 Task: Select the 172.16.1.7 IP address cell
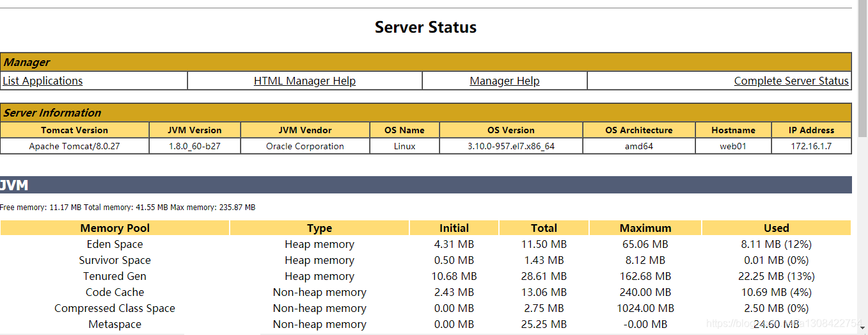812,146
